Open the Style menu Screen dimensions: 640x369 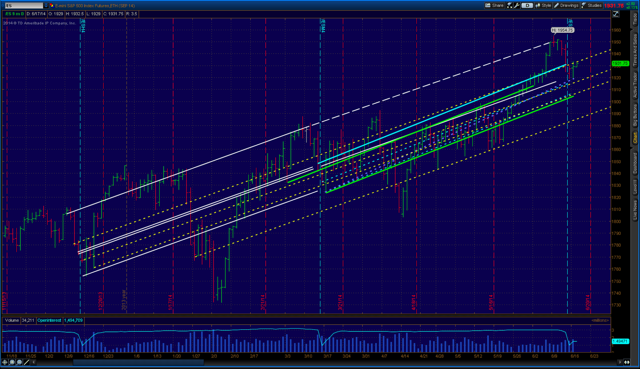point(543,5)
